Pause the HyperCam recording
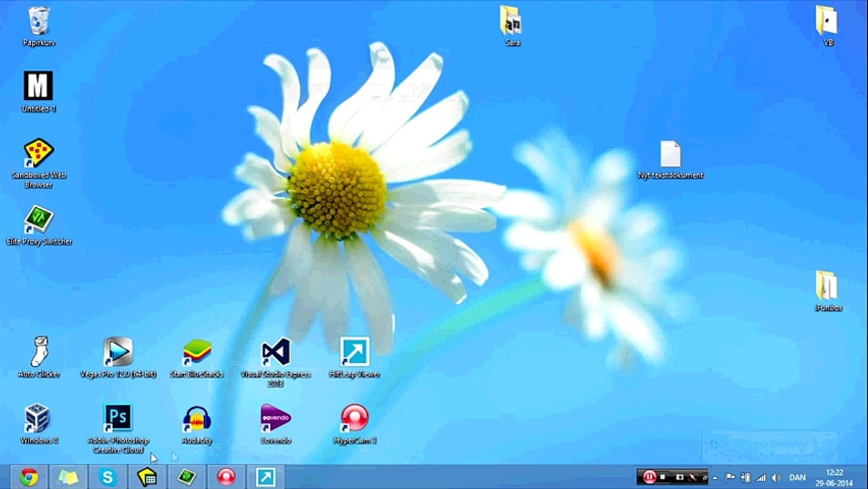Image resolution: width=868 pixels, height=489 pixels. pos(649,477)
